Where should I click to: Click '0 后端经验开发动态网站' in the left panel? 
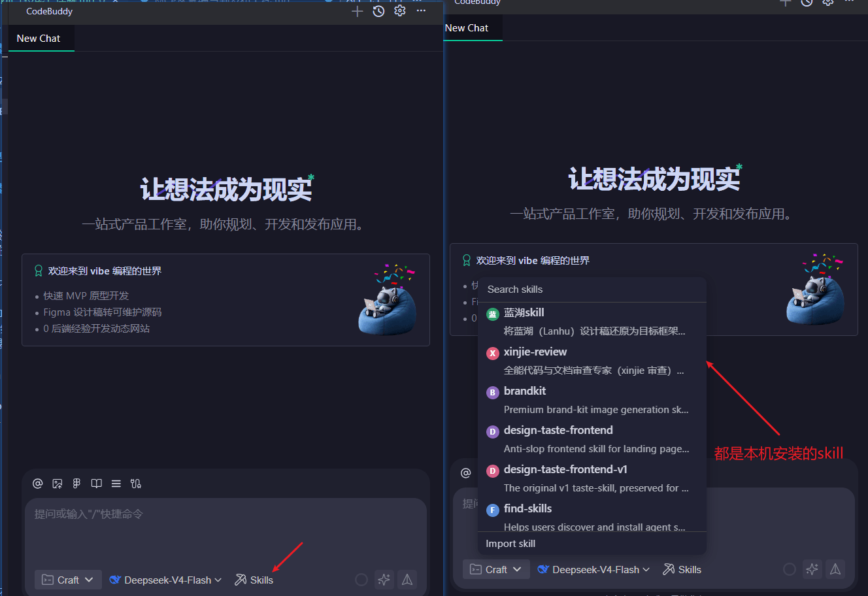point(97,329)
